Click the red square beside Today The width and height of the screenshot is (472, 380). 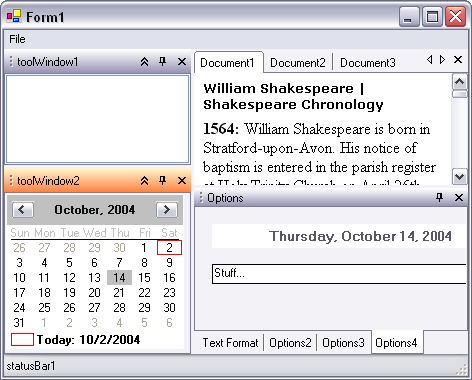(x=22, y=340)
